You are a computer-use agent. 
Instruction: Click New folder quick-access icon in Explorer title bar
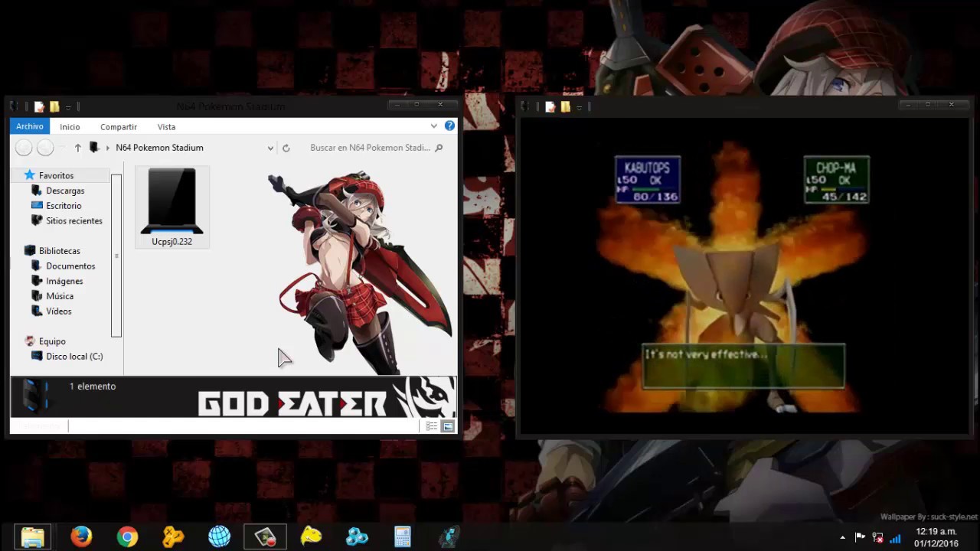(x=54, y=106)
